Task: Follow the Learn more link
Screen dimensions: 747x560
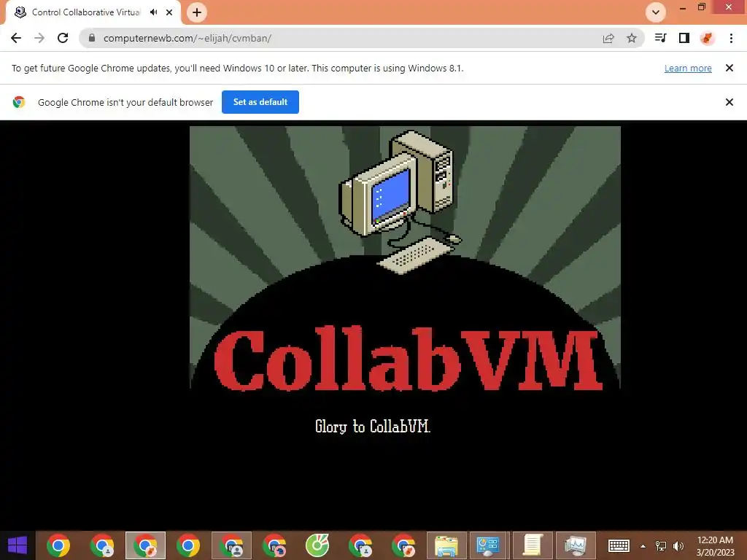Action: [688, 68]
